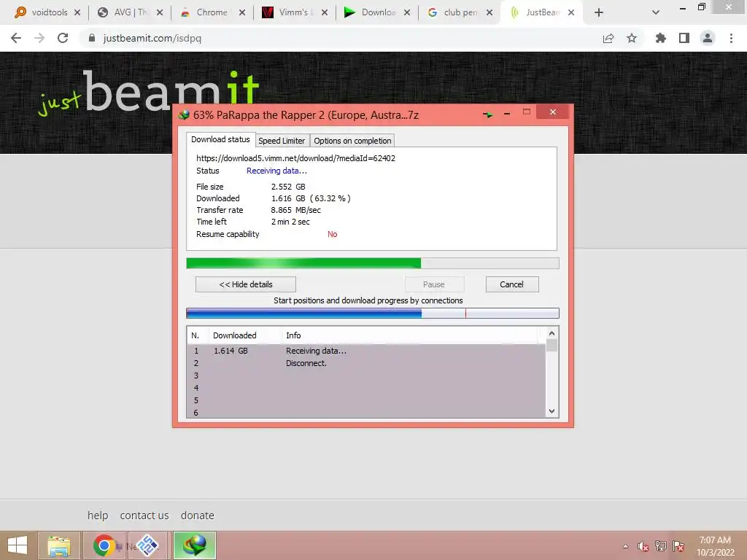The width and height of the screenshot is (747, 560).
Task: Click the Download tab green arrow favicon
Action: (349, 12)
